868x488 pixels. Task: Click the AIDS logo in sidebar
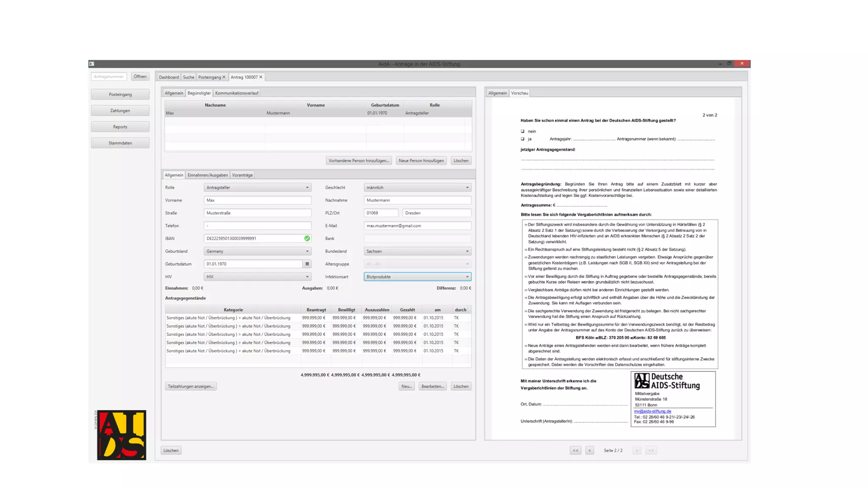point(121,435)
